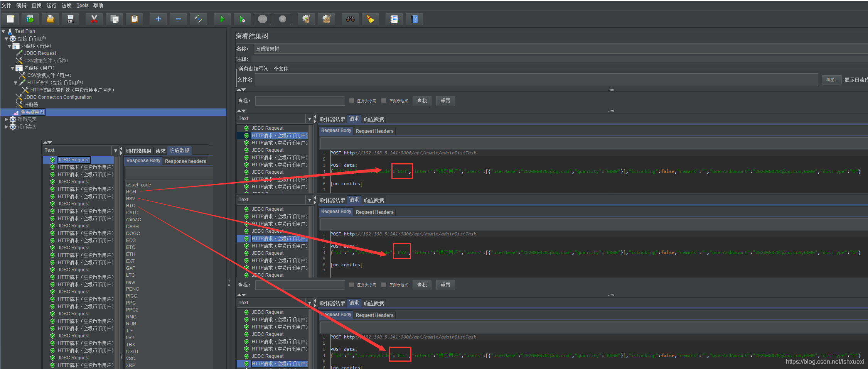The height and width of the screenshot is (369, 868).
Task: Open Request Headers tab in the BCH request panel
Action: 375,131
